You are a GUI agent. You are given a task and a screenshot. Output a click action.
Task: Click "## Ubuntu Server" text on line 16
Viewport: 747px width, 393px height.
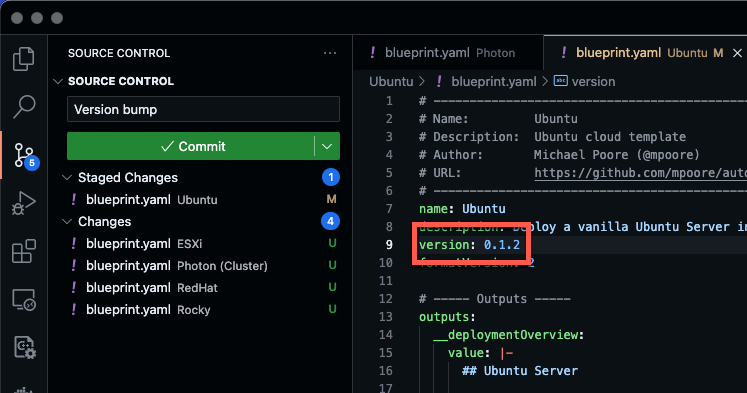coord(520,371)
